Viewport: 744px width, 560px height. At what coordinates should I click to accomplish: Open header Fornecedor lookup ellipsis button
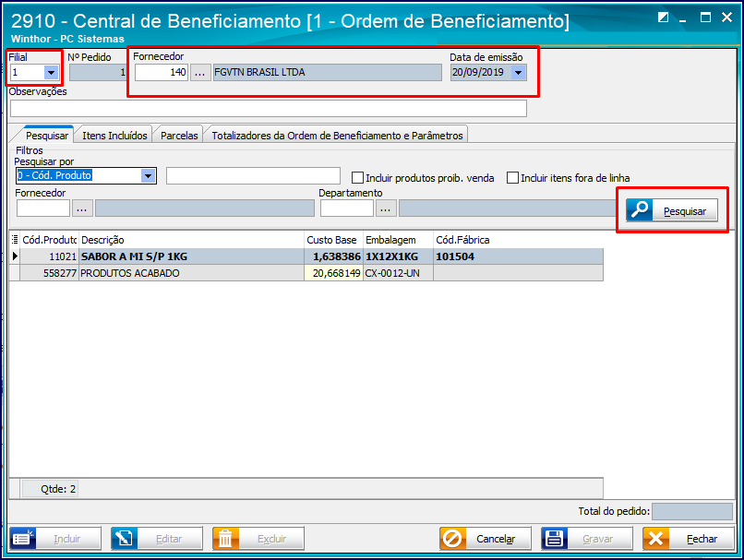point(200,73)
